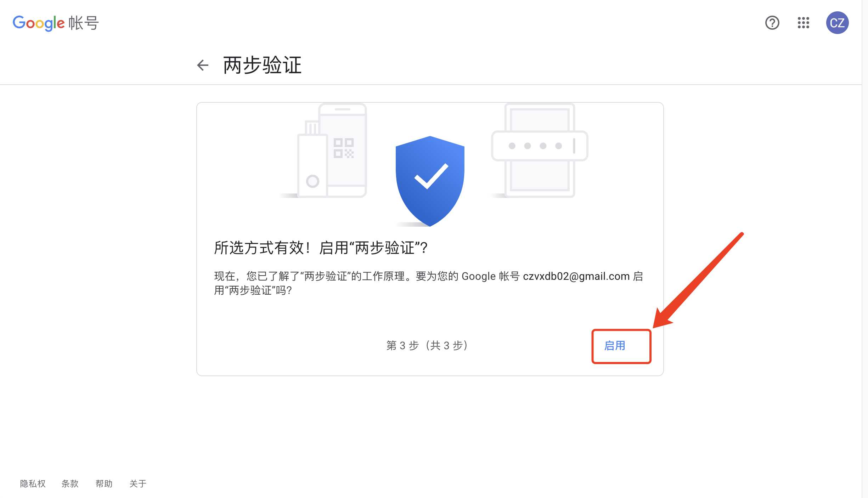Expand step 3 of 3 progress indicator
Viewport: 868px width, 498px height.
[427, 345]
